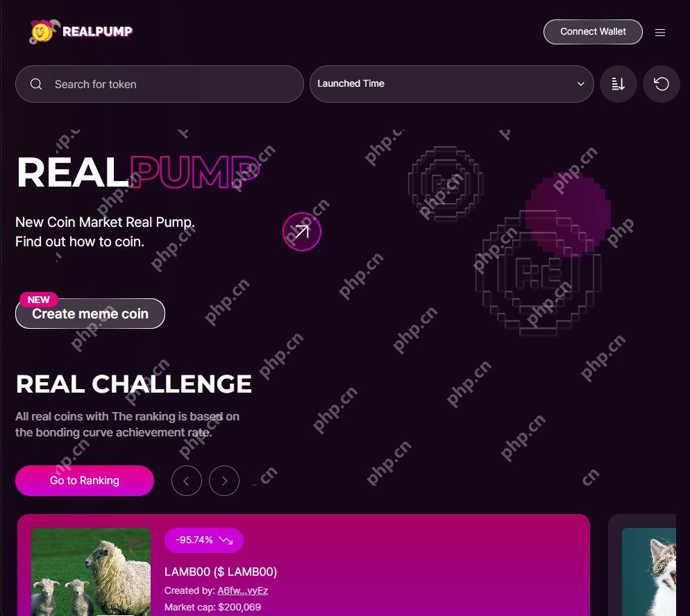Favorite LAMBOO with the heart icon
This screenshot has height=616, width=690.
click(x=134, y=544)
